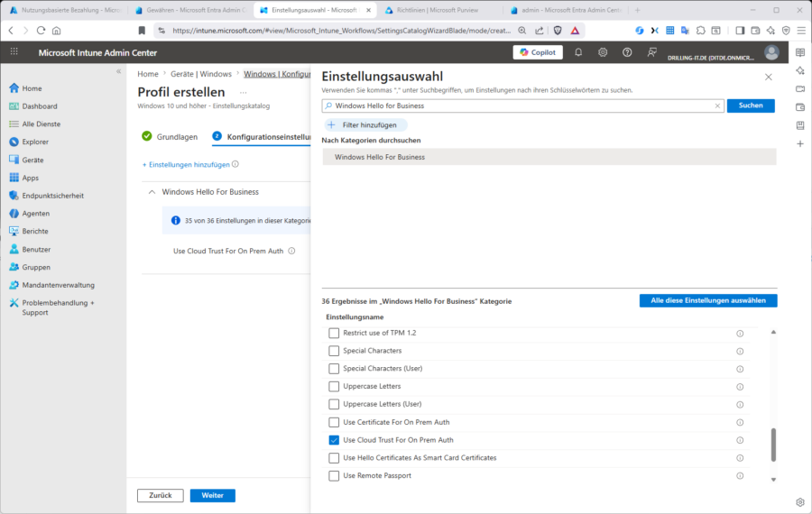The width and height of the screenshot is (812, 514).
Task: Go to Grundlagen wizard step
Action: 170,137
